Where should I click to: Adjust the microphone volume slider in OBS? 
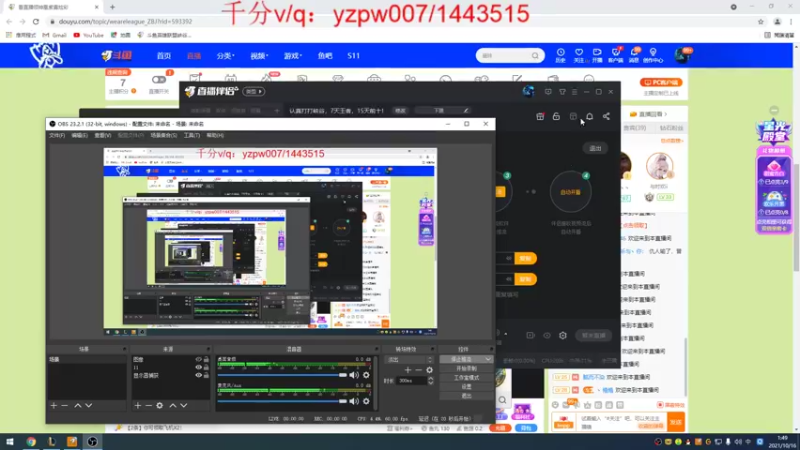click(x=282, y=402)
